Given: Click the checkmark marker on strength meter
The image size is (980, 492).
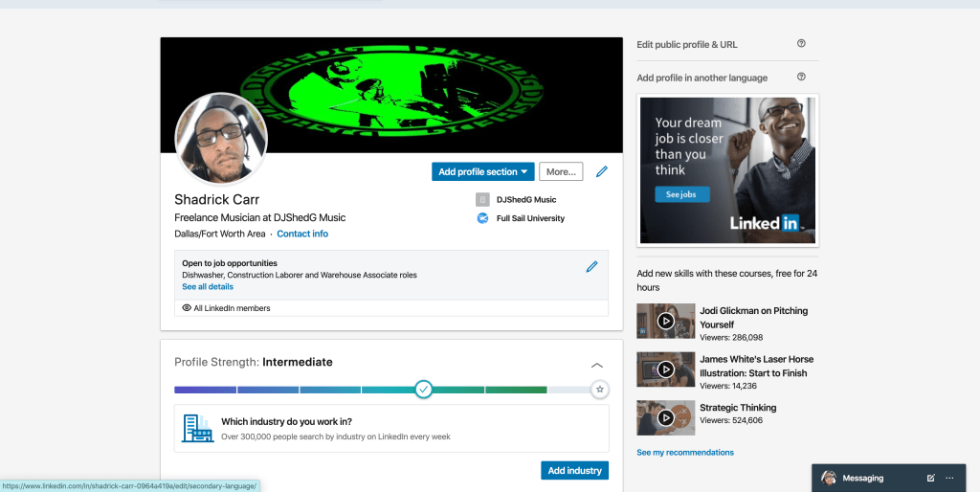Looking at the screenshot, I should (424, 390).
